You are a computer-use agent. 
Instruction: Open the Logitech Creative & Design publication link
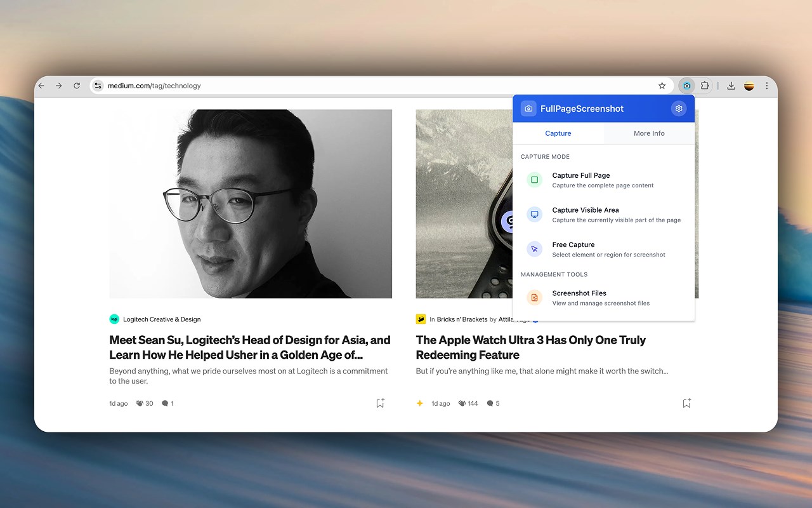(162, 319)
